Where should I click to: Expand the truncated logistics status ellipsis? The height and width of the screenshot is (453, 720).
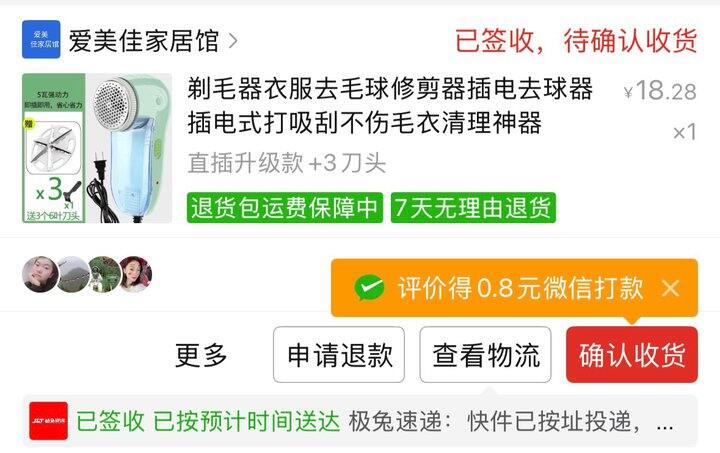(664, 426)
